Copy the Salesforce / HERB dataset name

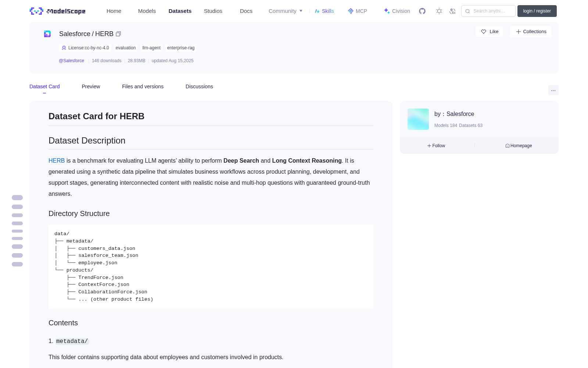(x=118, y=34)
